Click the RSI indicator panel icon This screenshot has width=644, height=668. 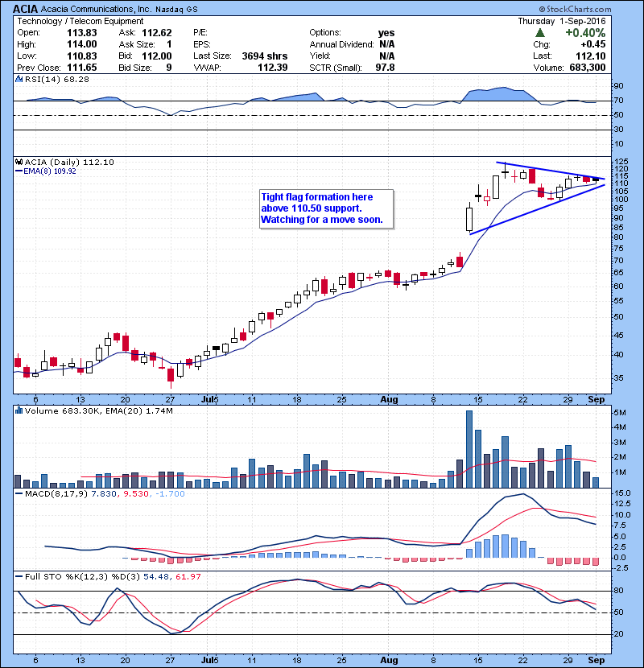pos(19,79)
